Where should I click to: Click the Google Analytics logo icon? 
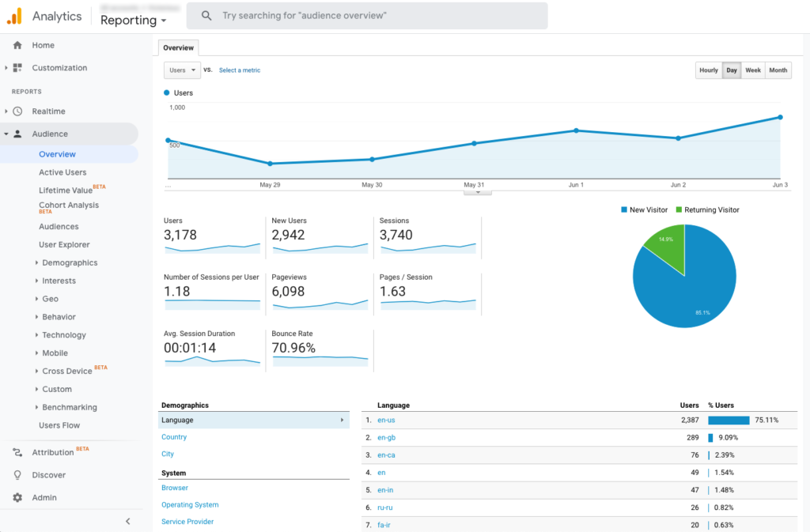pyautogui.click(x=15, y=16)
